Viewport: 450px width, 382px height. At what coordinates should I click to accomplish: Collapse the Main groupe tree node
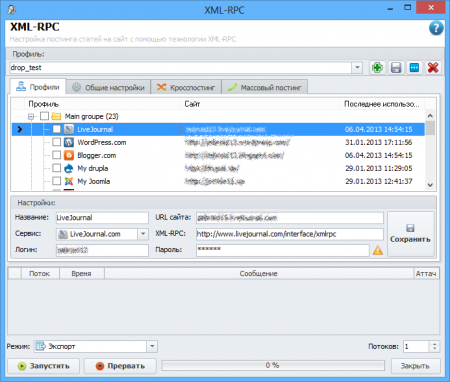31,116
